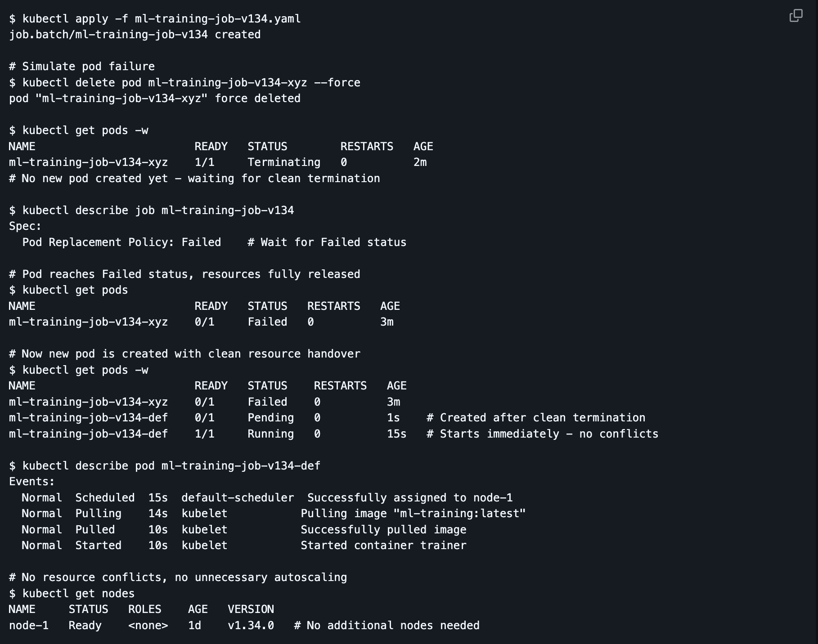Click the 'Running' status text
The image size is (818, 644).
[x=270, y=434]
